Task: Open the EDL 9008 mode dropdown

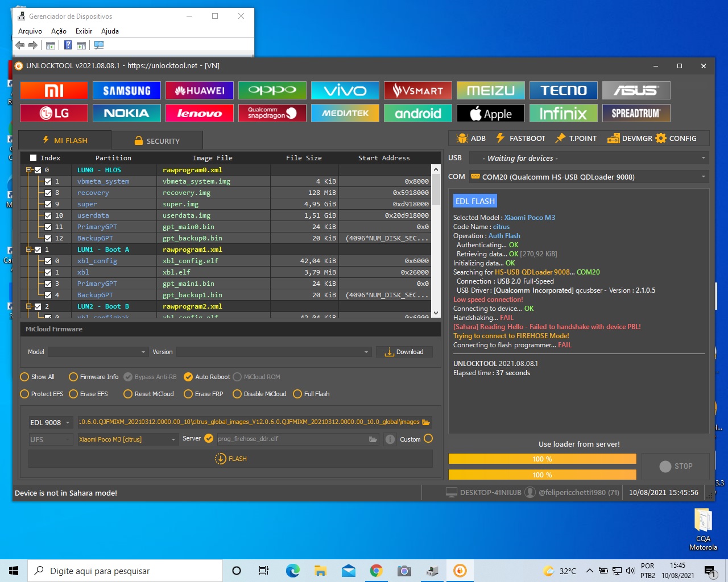Action: [x=50, y=422]
